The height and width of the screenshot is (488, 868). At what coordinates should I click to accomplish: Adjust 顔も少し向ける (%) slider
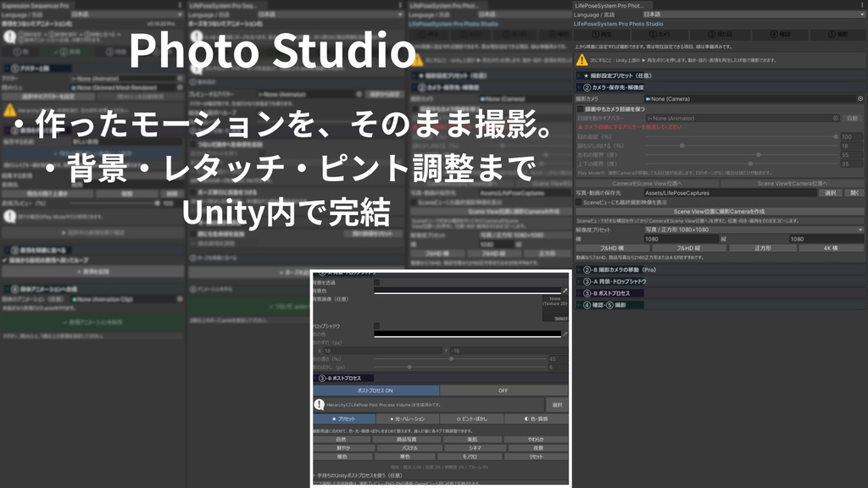tap(741, 146)
